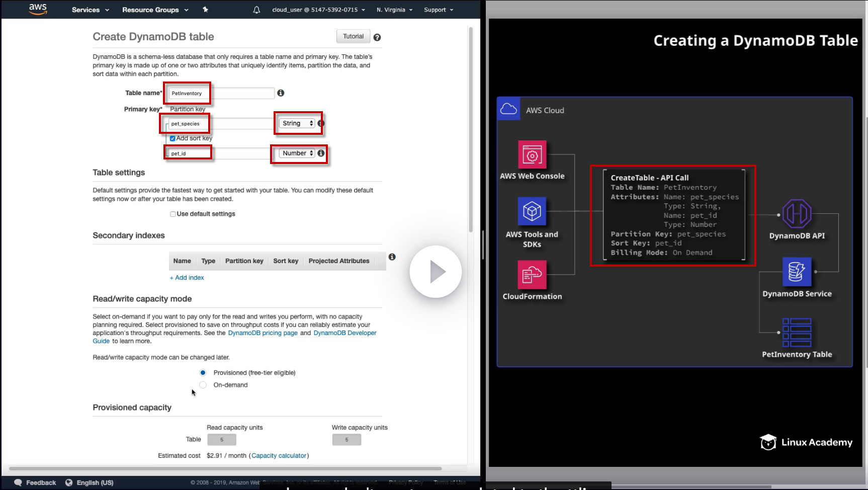Click the Read capacity units field
The width and height of the screenshot is (868, 490).
click(x=222, y=440)
